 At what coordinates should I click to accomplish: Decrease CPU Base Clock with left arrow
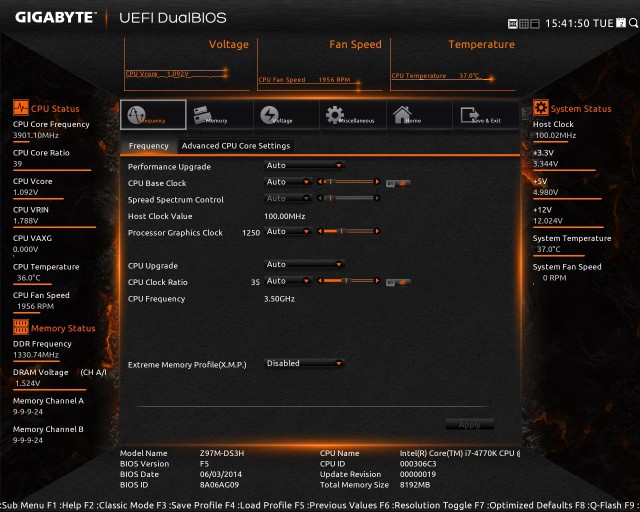pos(320,182)
